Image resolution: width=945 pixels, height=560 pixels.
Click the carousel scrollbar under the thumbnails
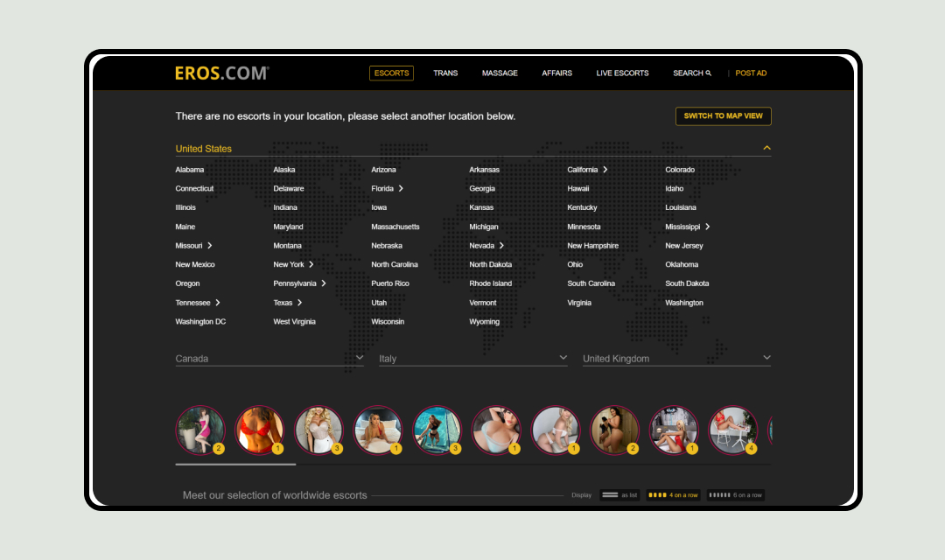[x=236, y=464]
